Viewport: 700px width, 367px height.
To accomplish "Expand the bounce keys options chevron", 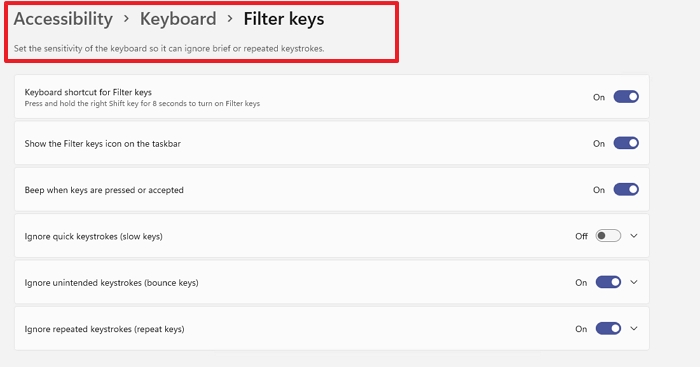I will [634, 282].
